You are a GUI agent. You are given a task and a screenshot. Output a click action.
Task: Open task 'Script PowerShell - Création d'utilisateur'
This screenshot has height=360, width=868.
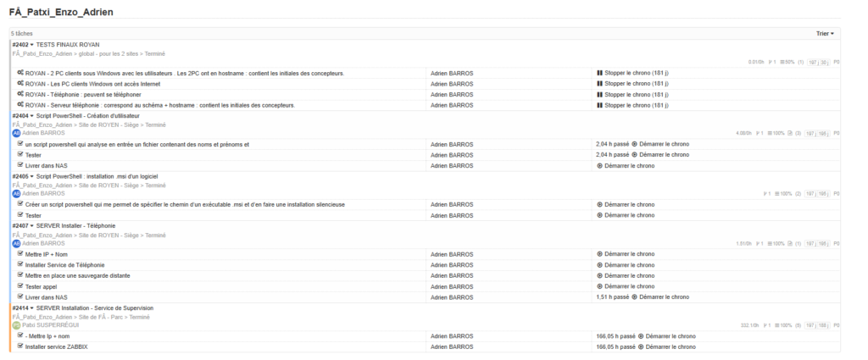88,116
